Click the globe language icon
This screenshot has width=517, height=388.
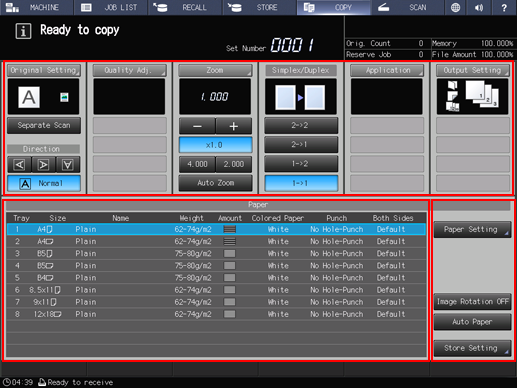(455, 7)
